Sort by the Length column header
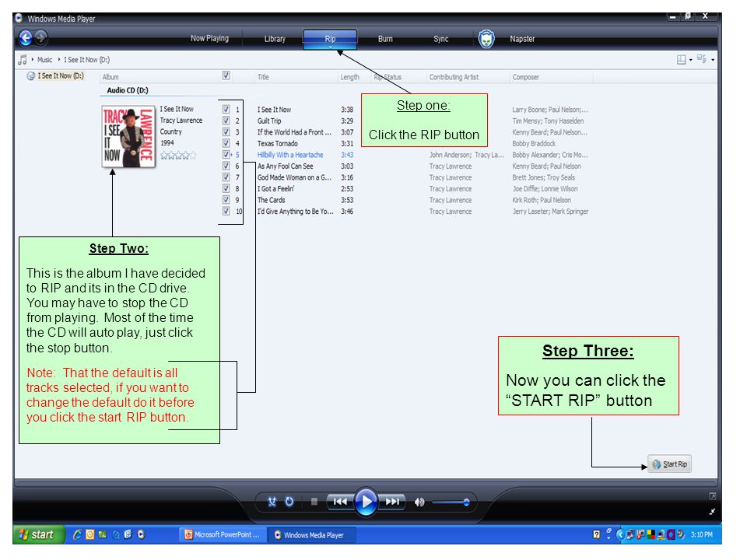The width and height of the screenshot is (747, 560). [349, 77]
